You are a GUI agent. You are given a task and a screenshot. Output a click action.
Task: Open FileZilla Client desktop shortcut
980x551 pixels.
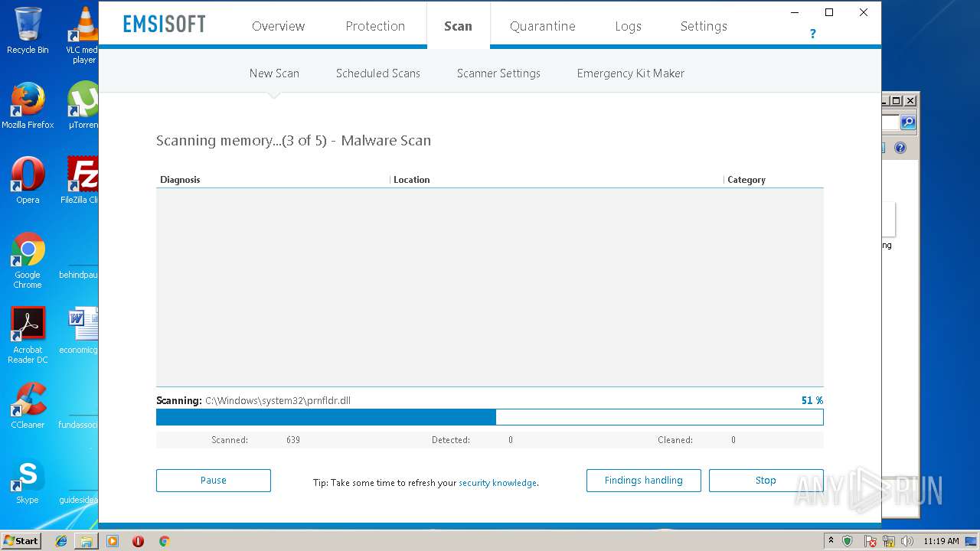[80, 181]
